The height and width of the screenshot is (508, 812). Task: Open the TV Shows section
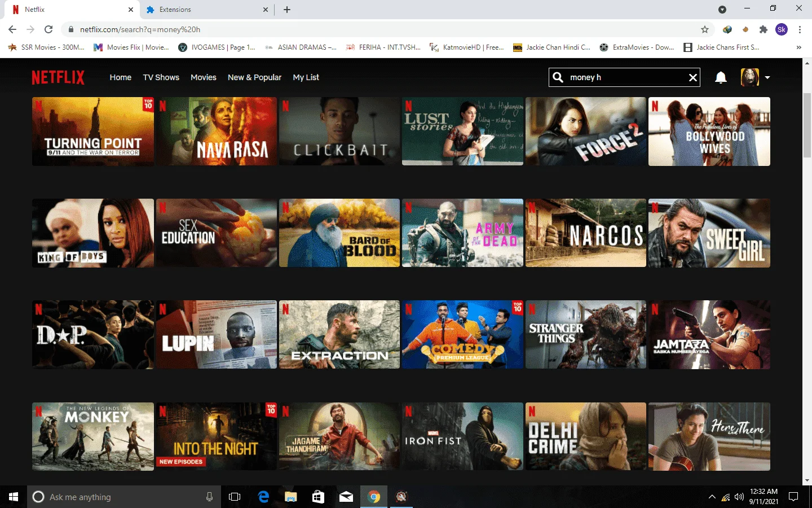pos(161,77)
